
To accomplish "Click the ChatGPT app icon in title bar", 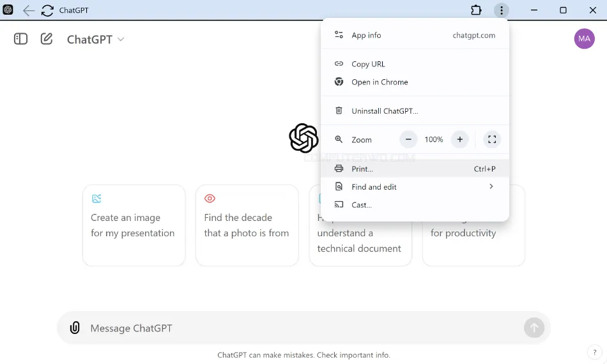I will pos(8,10).
